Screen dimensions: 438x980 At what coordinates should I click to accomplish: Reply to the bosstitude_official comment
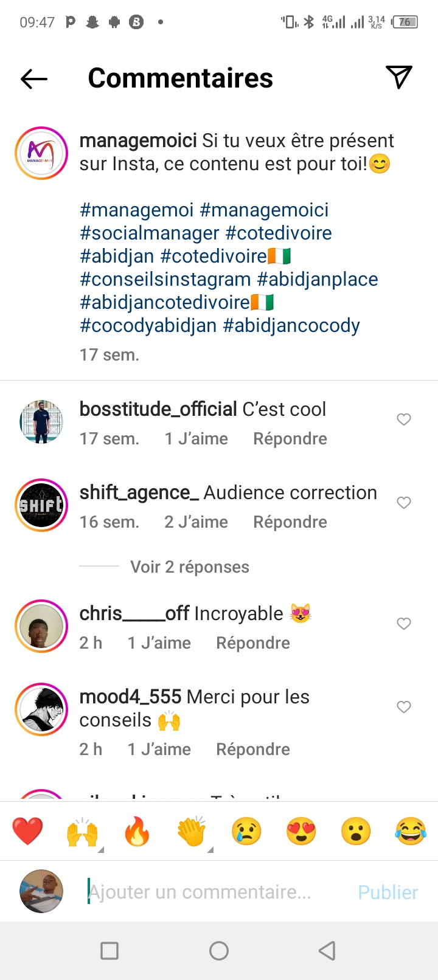point(290,439)
